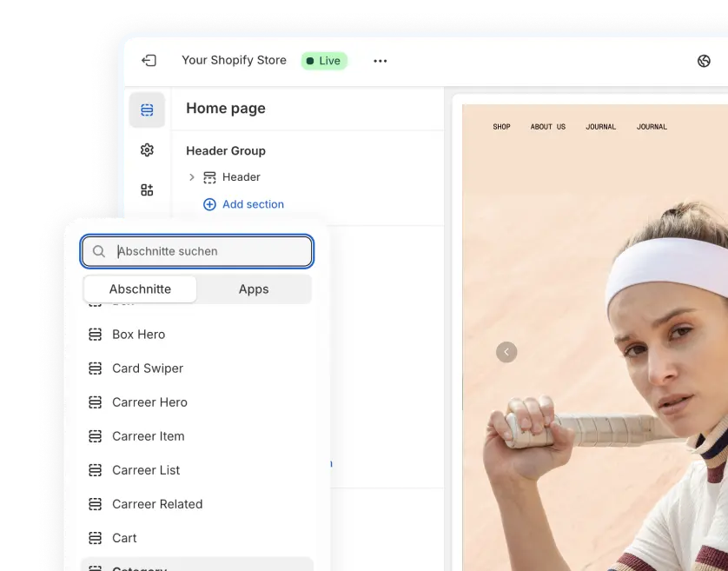Click the Carreer Hero section icon
The image size is (728, 571).
96,402
